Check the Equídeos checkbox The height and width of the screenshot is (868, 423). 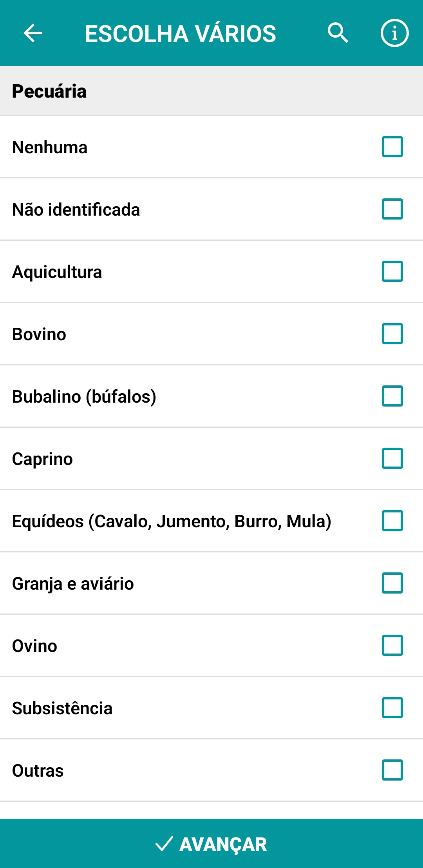pyautogui.click(x=392, y=521)
